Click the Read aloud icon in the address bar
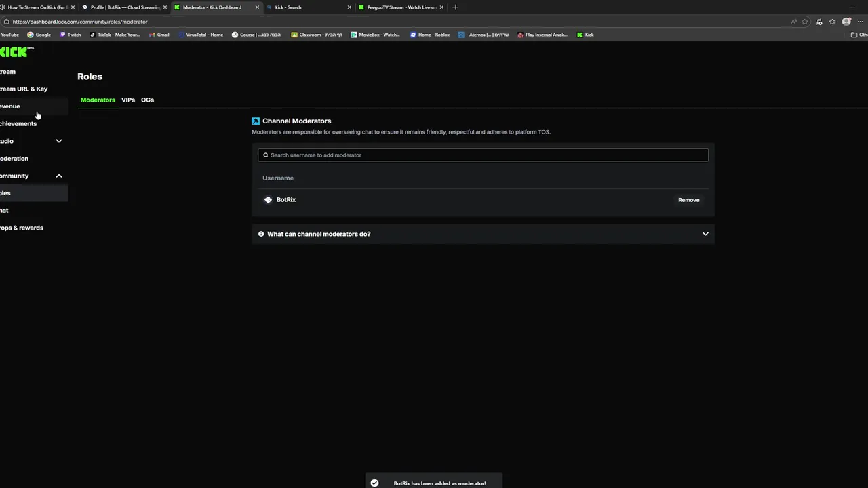 [793, 22]
